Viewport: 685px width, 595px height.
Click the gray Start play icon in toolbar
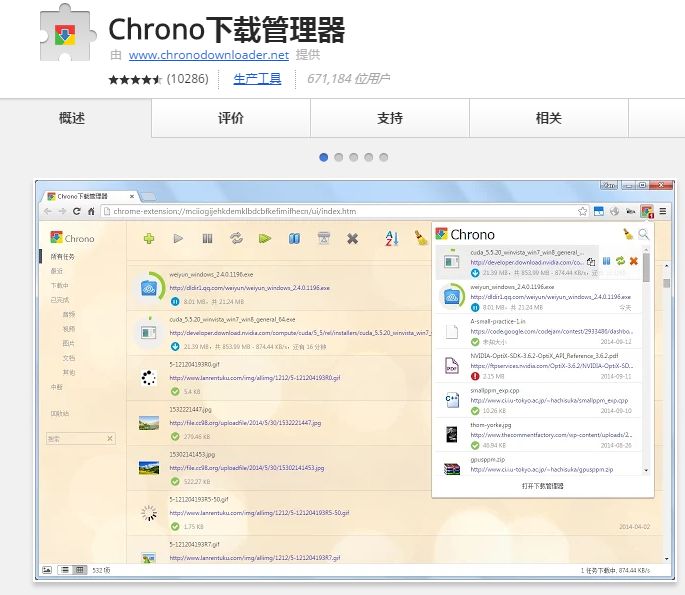178,239
